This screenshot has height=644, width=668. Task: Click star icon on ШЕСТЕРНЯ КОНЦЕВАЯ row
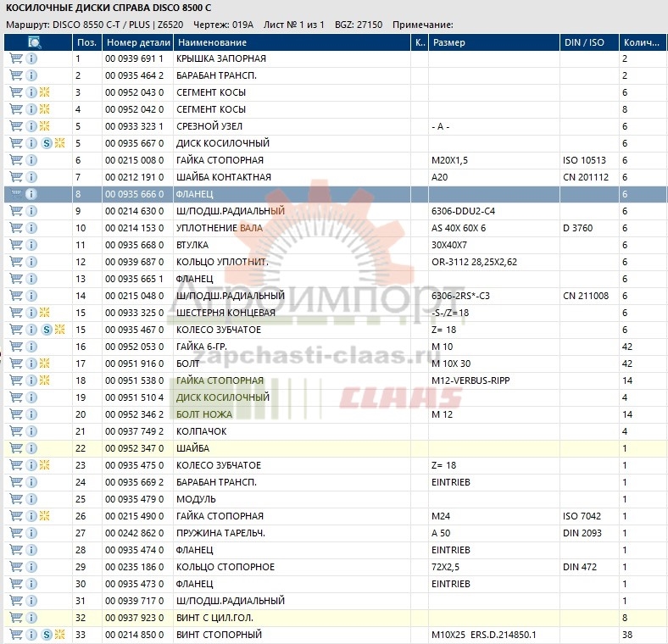(45, 313)
